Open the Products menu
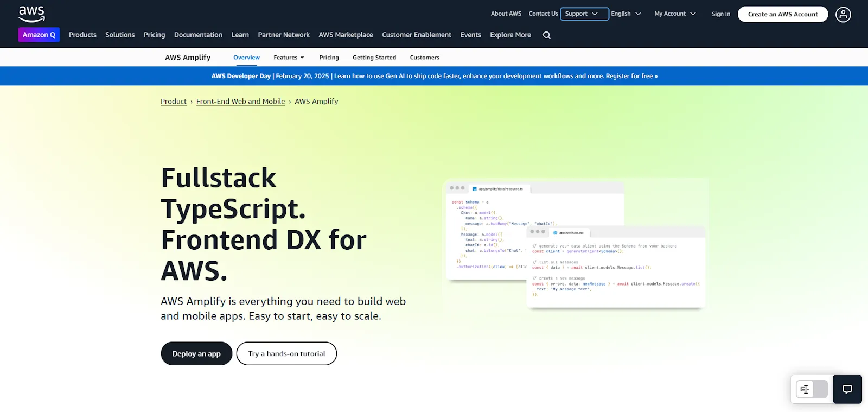Viewport: 868px width, 412px height. point(82,35)
